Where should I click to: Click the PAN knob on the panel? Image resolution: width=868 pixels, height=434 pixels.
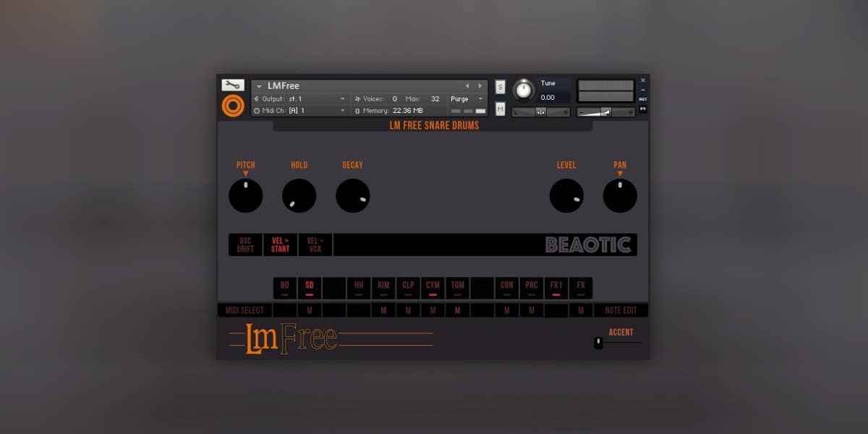pyautogui.click(x=620, y=196)
